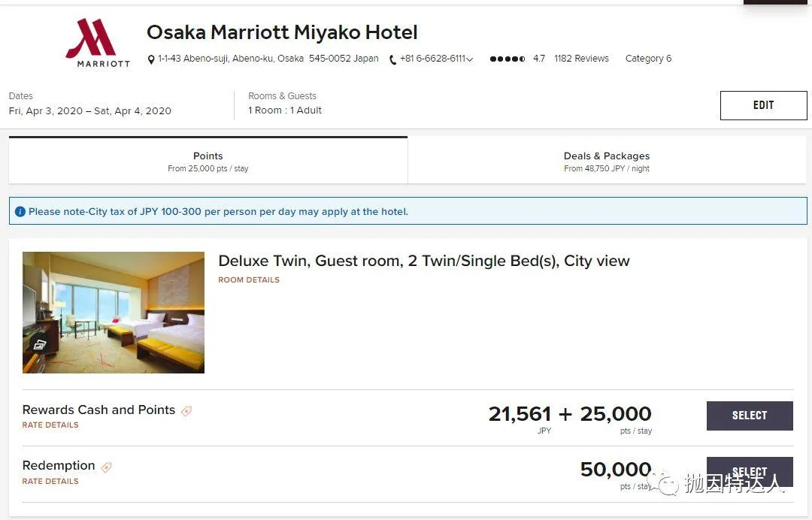The width and height of the screenshot is (812, 520).
Task: Click the location pin icon by the address
Action: tap(150, 59)
